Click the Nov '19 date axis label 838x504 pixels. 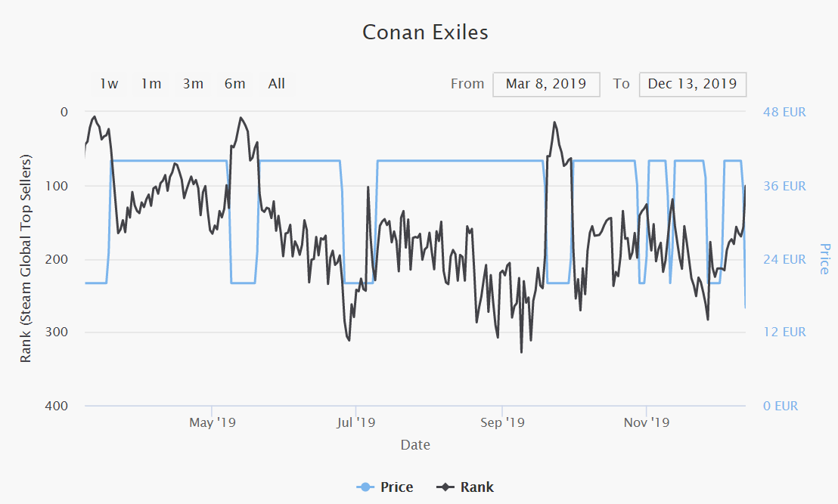tap(647, 422)
